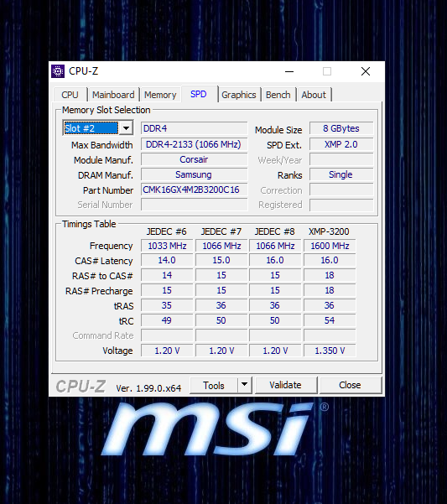Viewport: 447px width, 504px height.
Task: Click the 8 GBytes module size value
Action: tap(341, 128)
